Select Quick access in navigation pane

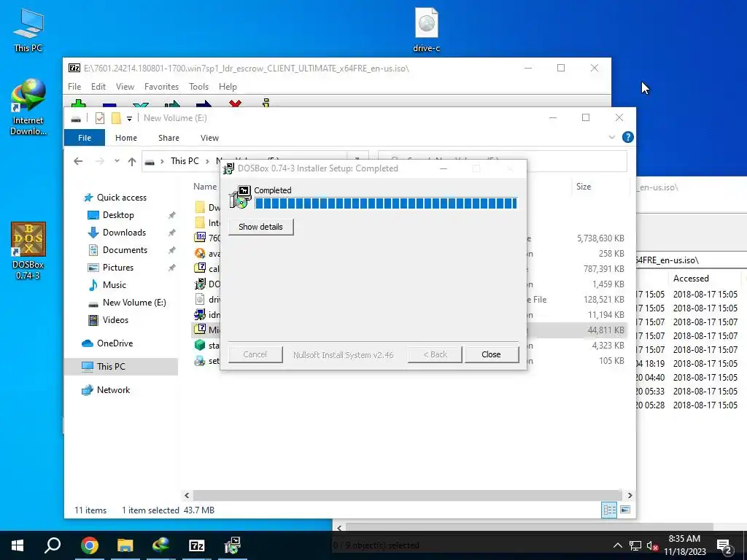tap(122, 198)
